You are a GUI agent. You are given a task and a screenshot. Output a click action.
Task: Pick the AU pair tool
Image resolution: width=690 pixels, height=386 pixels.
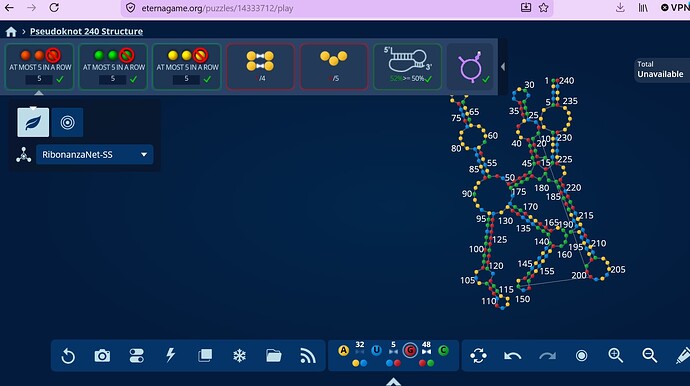pos(360,363)
